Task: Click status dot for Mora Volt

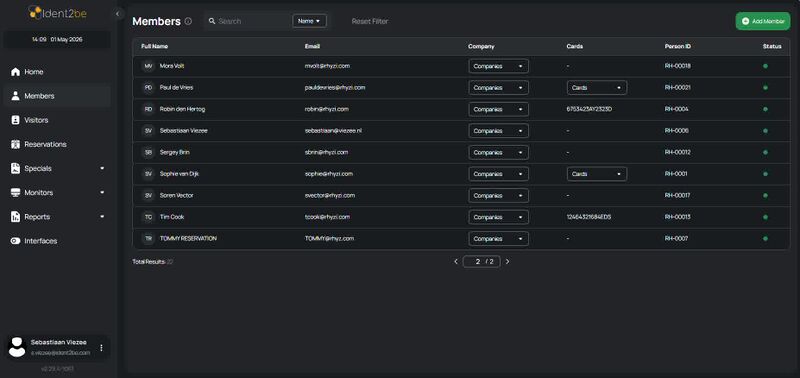Action: coord(765,66)
